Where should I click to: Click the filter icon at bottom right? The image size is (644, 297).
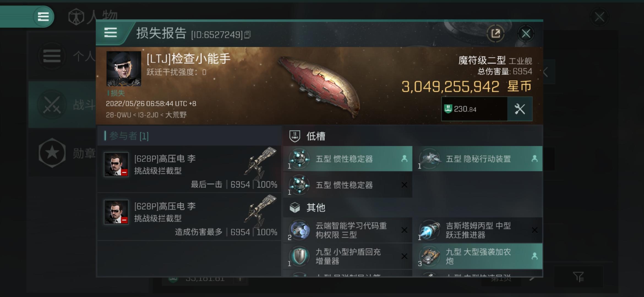click(578, 277)
